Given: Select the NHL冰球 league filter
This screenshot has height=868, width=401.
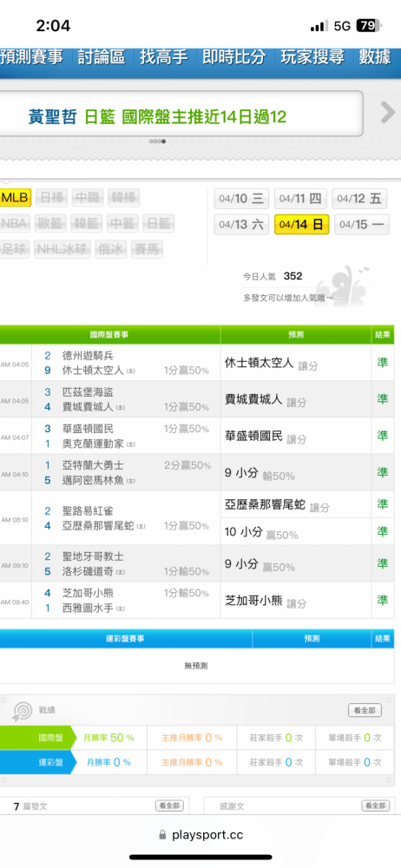Looking at the screenshot, I should tap(62, 249).
